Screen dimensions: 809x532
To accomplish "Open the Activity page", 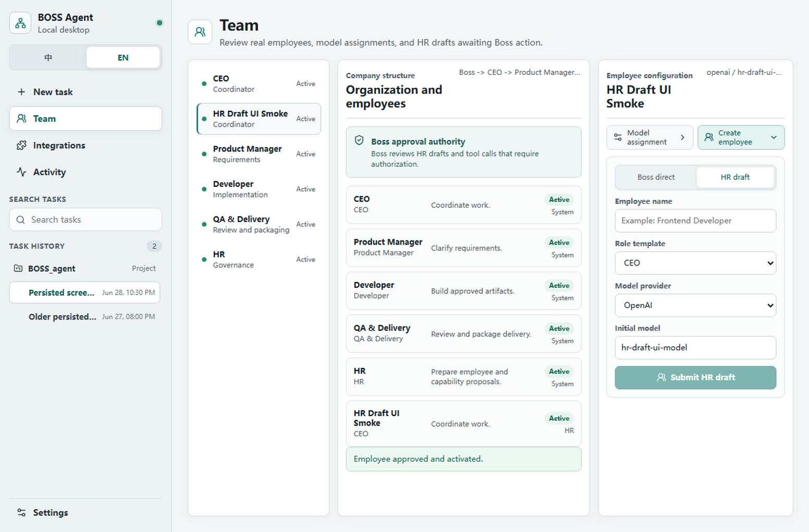I will tap(85, 172).
